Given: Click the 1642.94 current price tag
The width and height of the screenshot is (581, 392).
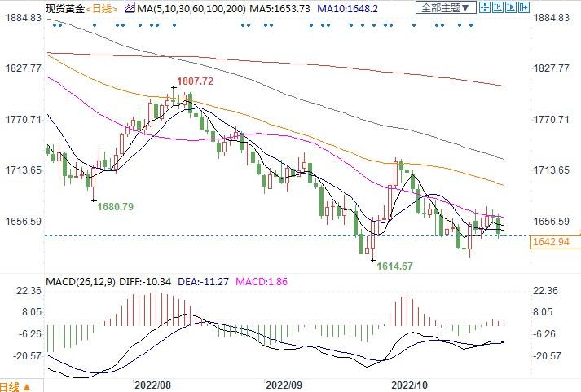Looking at the screenshot, I should point(551,242).
